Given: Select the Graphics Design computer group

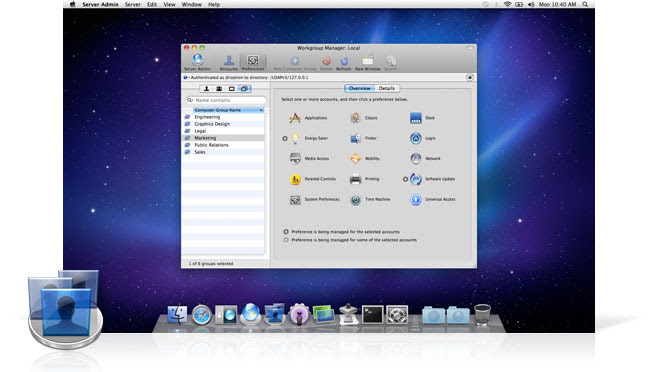Looking at the screenshot, I should (224, 124).
